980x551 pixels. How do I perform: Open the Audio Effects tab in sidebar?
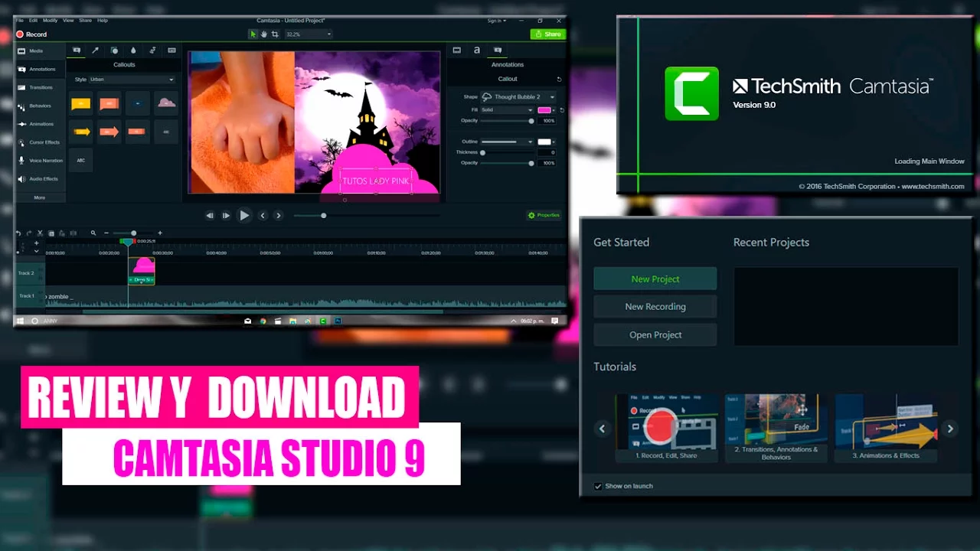click(41, 179)
